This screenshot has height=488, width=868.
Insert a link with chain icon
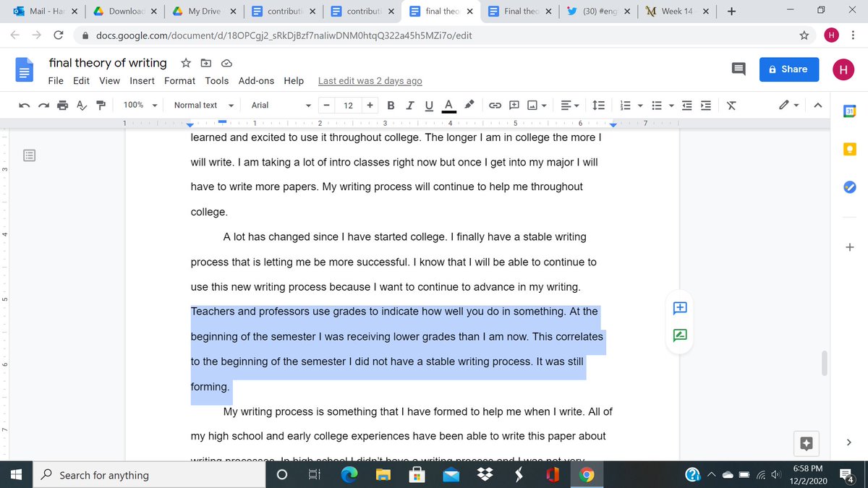pyautogui.click(x=495, y=106)
